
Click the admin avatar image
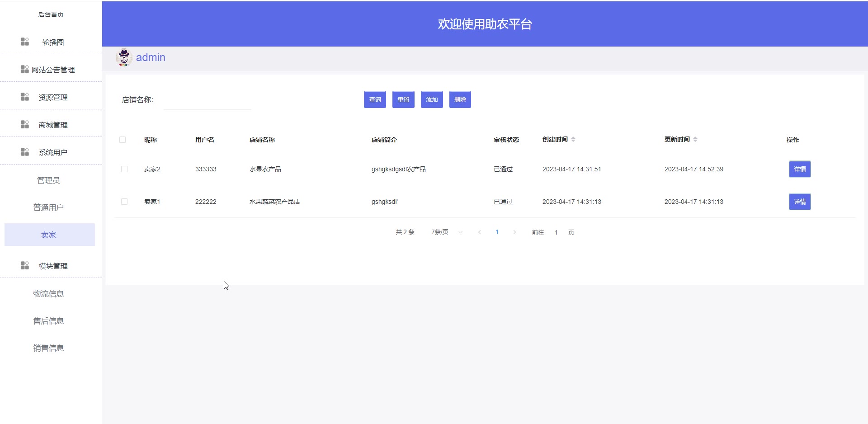[x=124, y=58]
